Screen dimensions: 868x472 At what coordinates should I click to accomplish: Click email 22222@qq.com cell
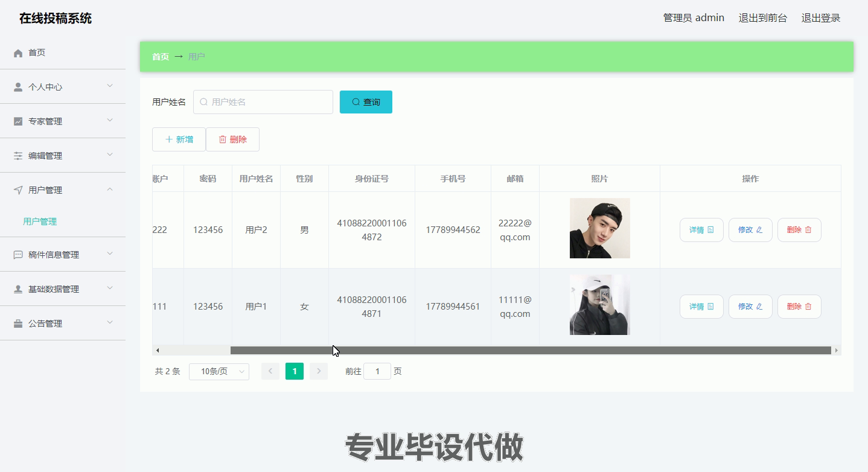(515, 230)
